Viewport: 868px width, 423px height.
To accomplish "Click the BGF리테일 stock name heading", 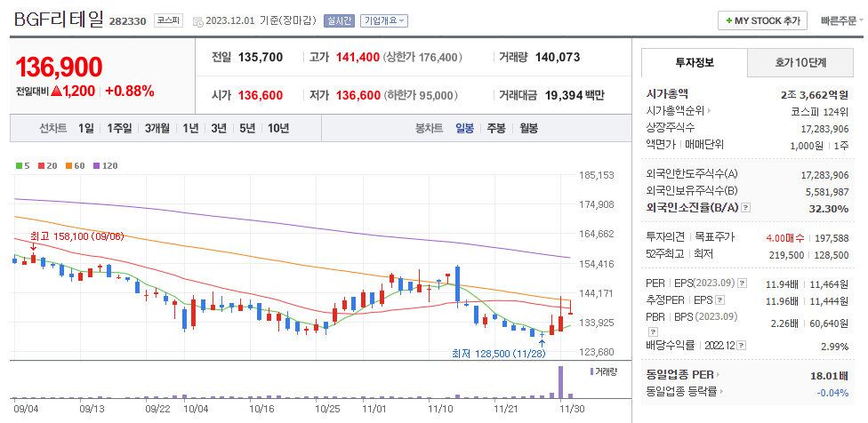I will pos(59,20).
